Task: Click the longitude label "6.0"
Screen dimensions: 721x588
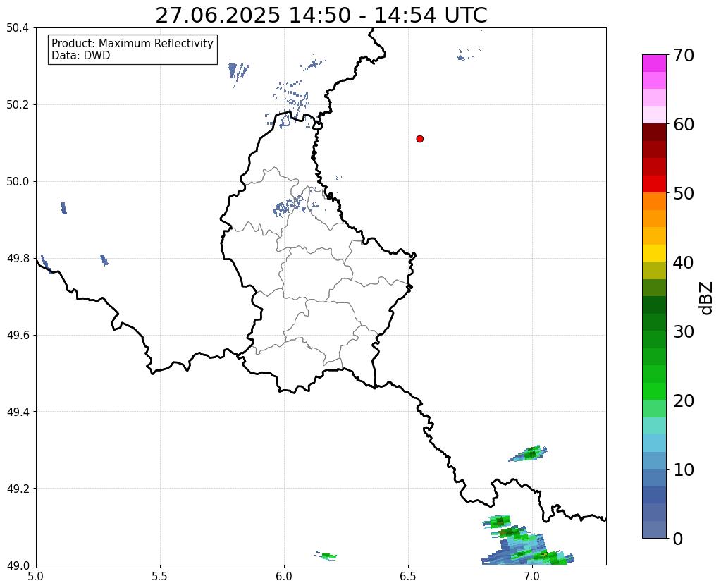Action: tap(284, 576)
